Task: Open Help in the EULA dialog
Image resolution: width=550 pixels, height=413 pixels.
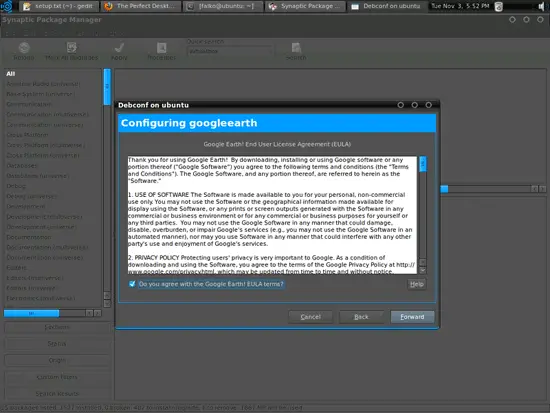Action: click(x=417, y=284)
